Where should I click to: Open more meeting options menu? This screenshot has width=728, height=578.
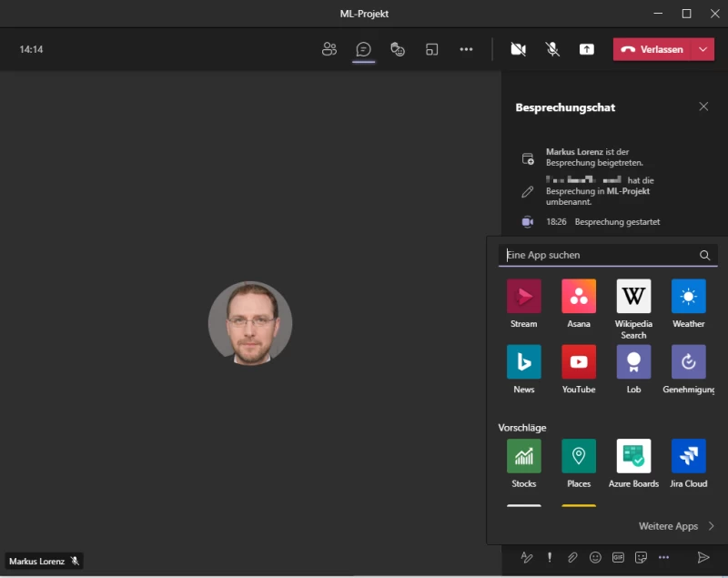(467, 50)
